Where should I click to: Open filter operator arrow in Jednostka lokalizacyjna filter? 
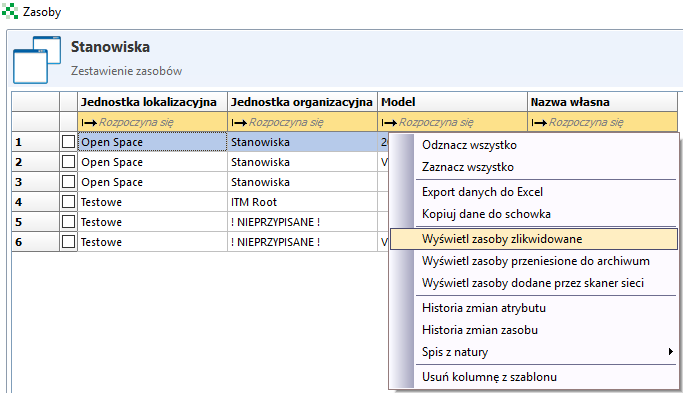tap(89, 123)
